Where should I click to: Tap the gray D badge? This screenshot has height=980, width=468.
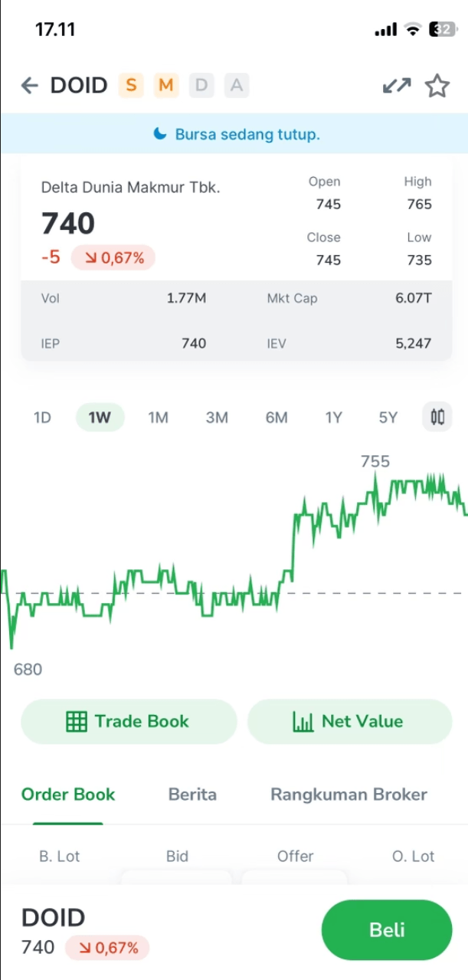pos(201,85)
